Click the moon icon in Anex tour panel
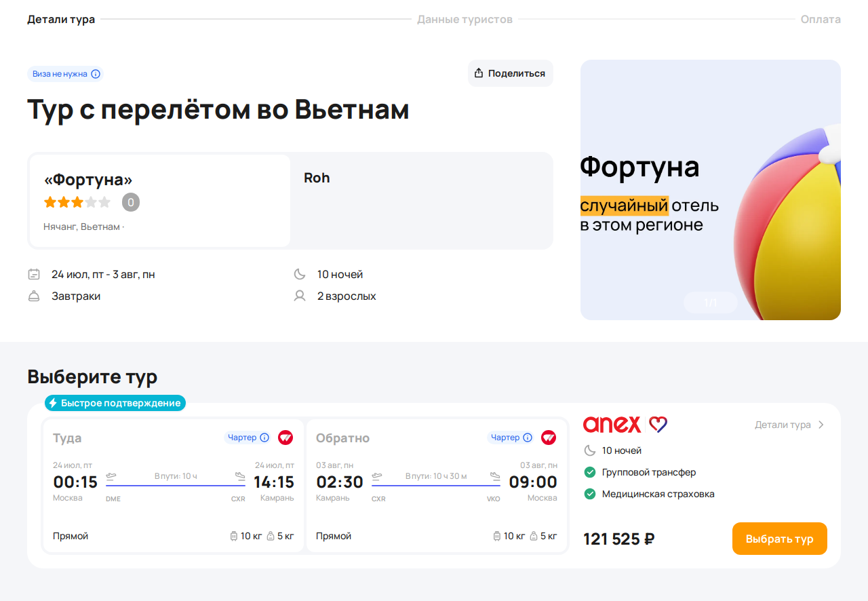868x601 pixels. [590, 450]
